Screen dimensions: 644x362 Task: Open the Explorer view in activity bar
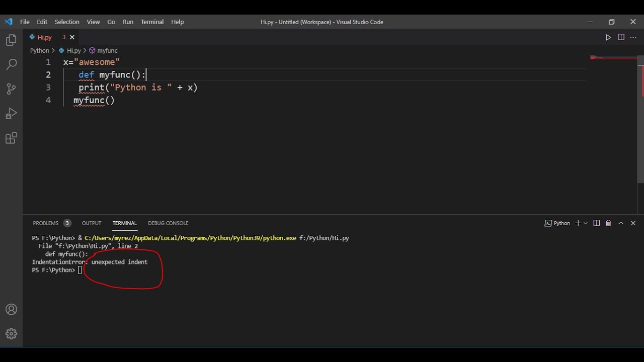coord(11,40)
